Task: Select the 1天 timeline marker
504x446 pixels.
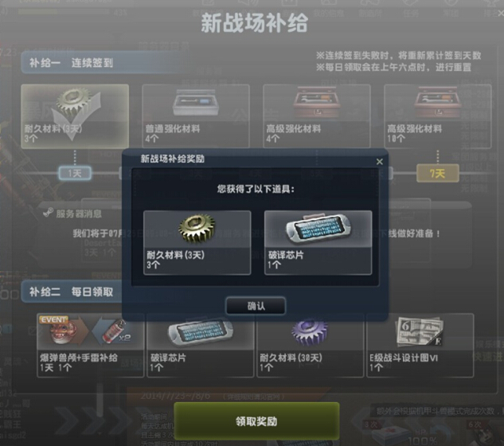Action: 75,174
